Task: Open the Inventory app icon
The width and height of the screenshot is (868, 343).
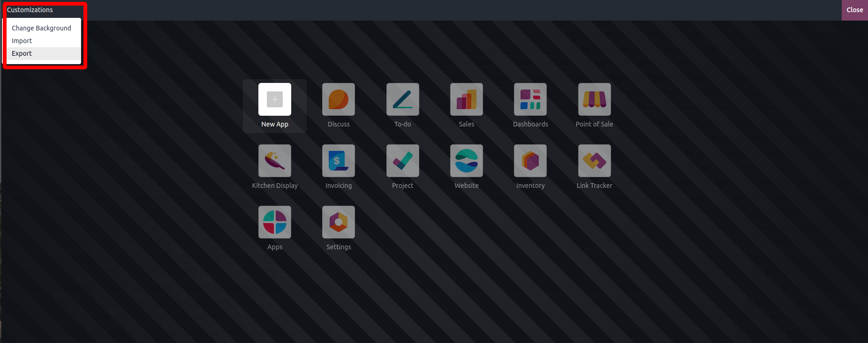Action: pyautogui.click(x=530, y=161)
